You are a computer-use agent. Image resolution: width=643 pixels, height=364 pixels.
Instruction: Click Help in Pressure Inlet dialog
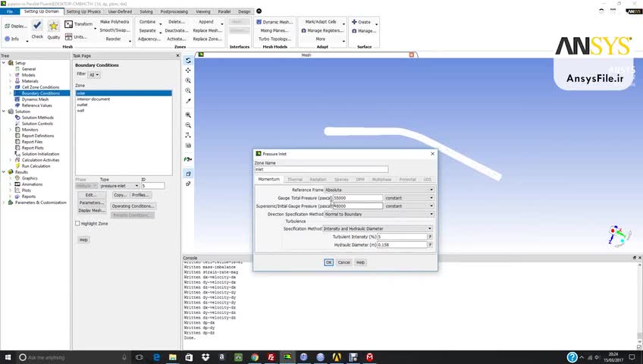[360, 262]
